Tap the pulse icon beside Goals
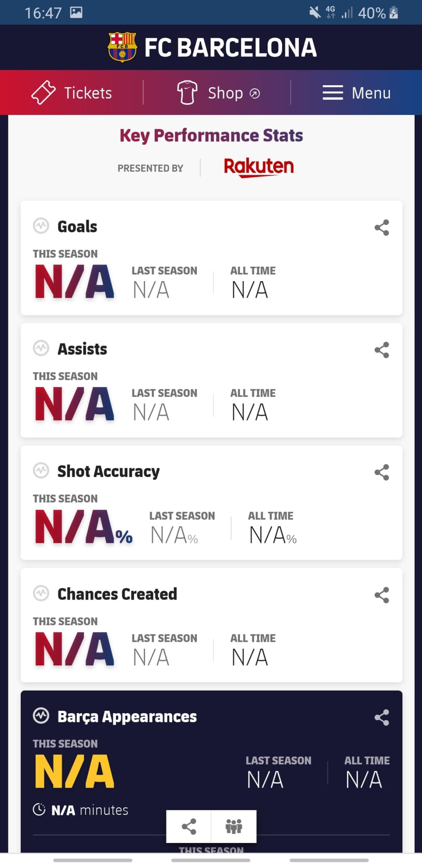Viewport: 422px width, 868px height. 41,226
